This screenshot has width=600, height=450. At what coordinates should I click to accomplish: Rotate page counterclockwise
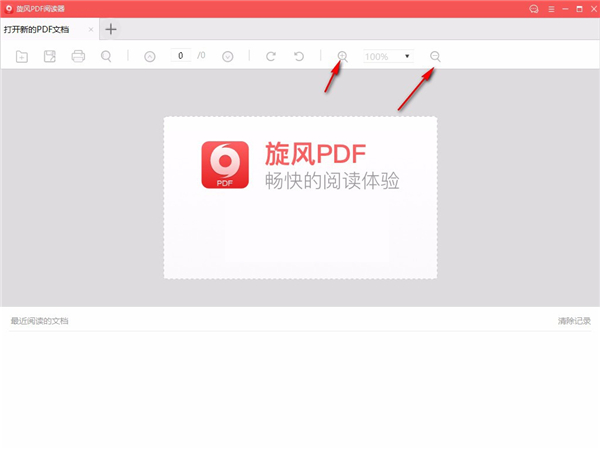coord(299,56)
